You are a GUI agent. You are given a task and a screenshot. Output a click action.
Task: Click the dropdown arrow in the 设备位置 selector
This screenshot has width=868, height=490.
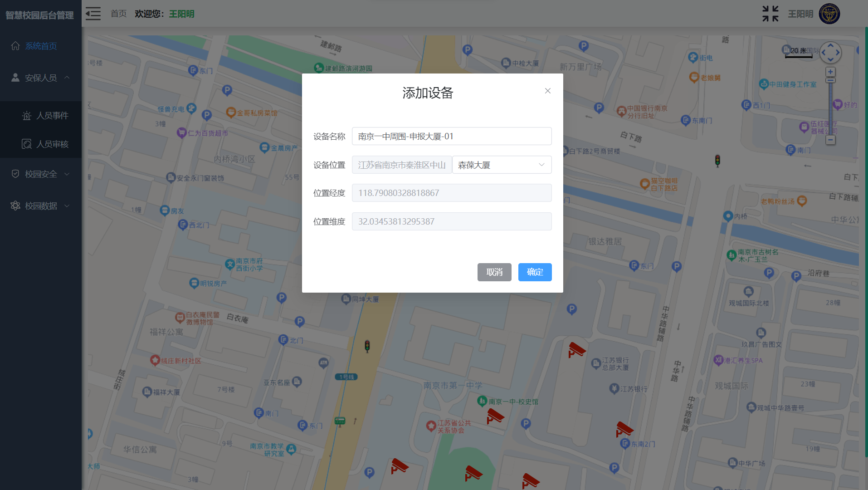[541, 165]
